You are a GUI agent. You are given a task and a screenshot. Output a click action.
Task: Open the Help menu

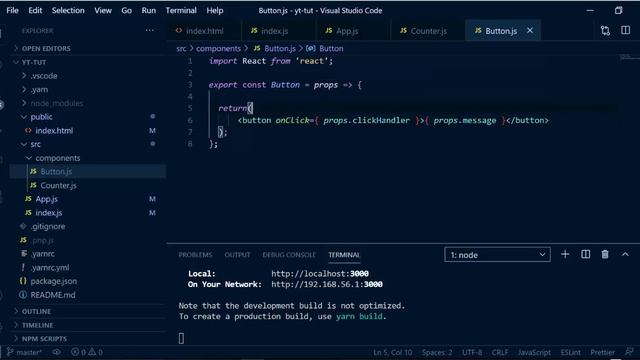[x=215, y=10]
